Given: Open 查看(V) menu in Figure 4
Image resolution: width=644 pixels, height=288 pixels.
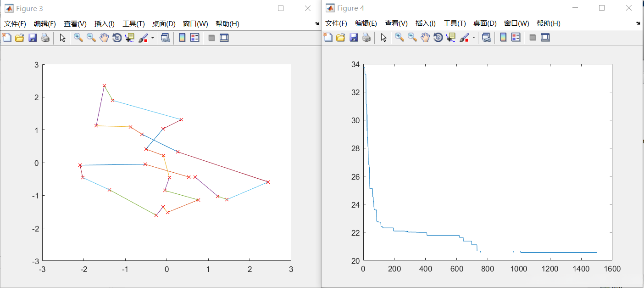Looking at the screenshot, I should pyautogui.click(x=396, y=23).
